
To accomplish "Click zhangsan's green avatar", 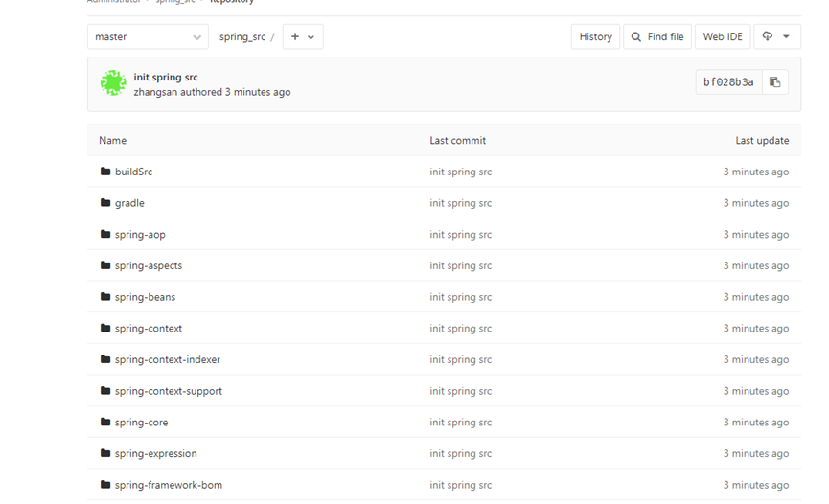I will coord(113,83).
